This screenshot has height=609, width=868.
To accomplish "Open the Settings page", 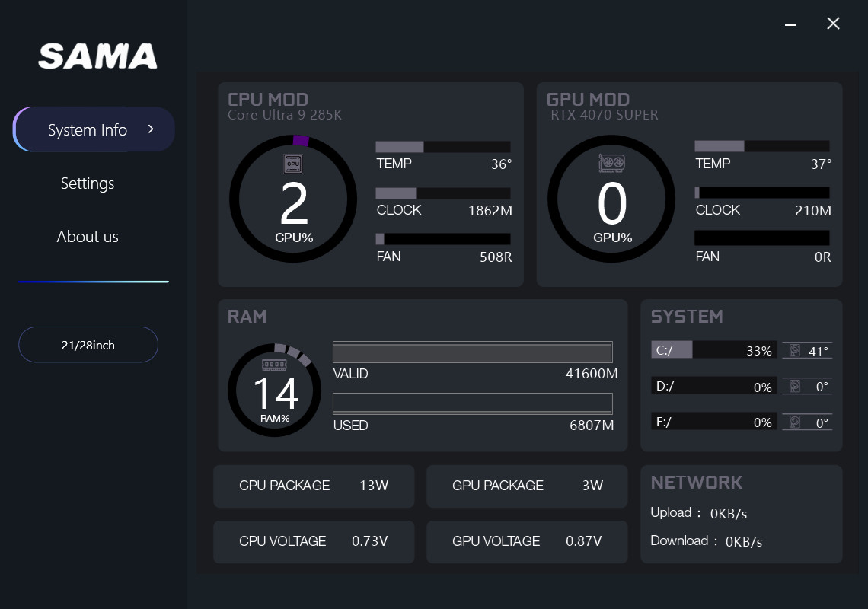I will tap(88, 183).
